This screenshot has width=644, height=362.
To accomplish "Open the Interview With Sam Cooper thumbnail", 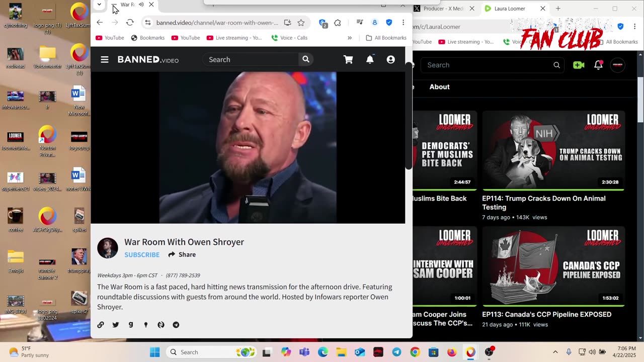I will [x=445, y=266].
